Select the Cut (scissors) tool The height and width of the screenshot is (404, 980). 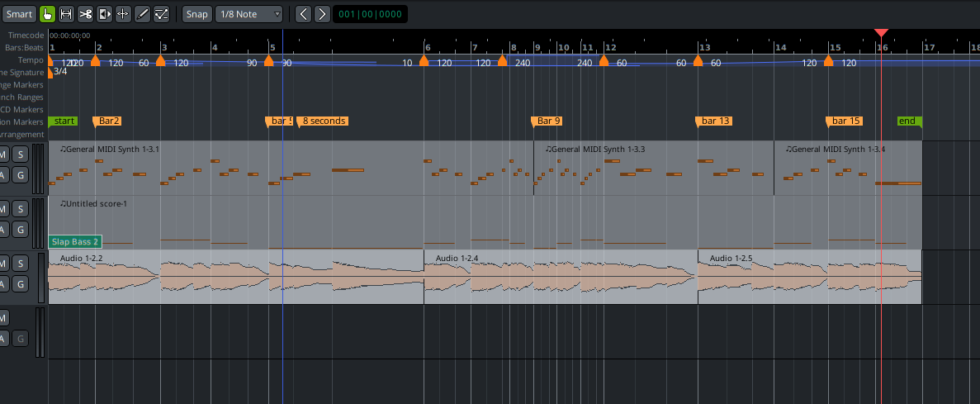click(85, 14)
